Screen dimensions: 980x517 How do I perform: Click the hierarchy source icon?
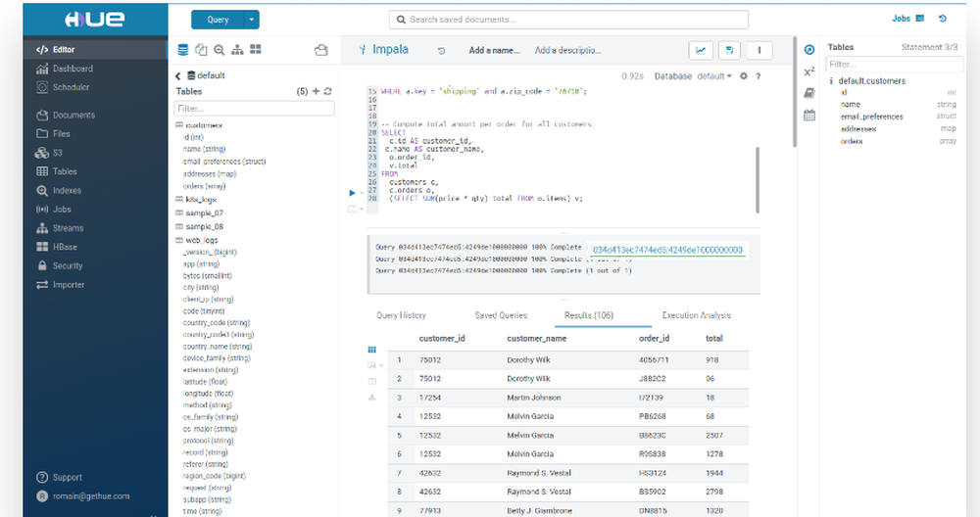[237, 50]
